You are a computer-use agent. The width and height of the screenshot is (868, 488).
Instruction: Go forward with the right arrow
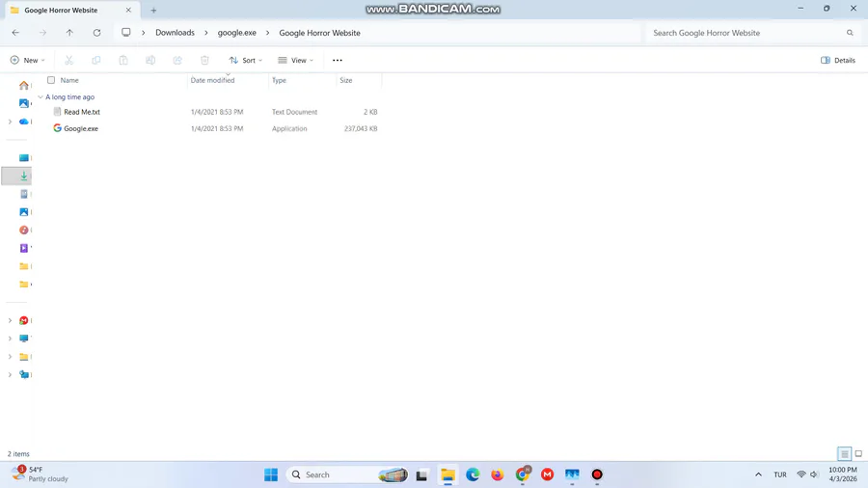(42, 33)
